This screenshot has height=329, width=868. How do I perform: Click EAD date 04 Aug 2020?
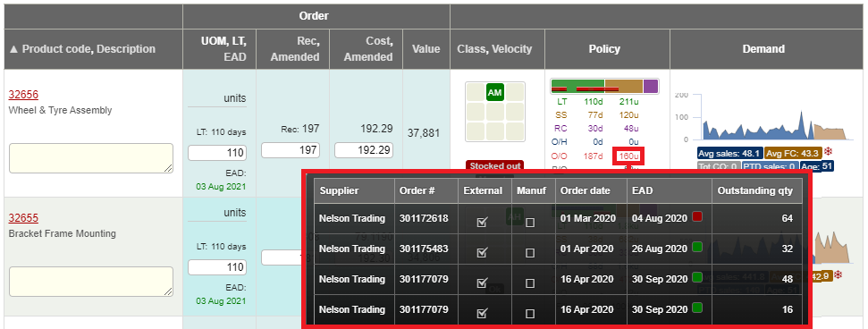660,218
